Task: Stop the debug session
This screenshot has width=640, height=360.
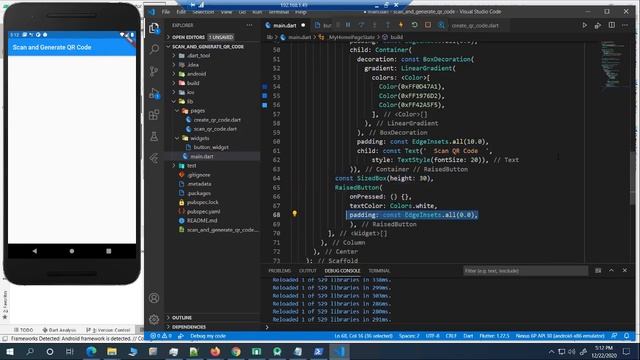Action: tap(428, 25)
